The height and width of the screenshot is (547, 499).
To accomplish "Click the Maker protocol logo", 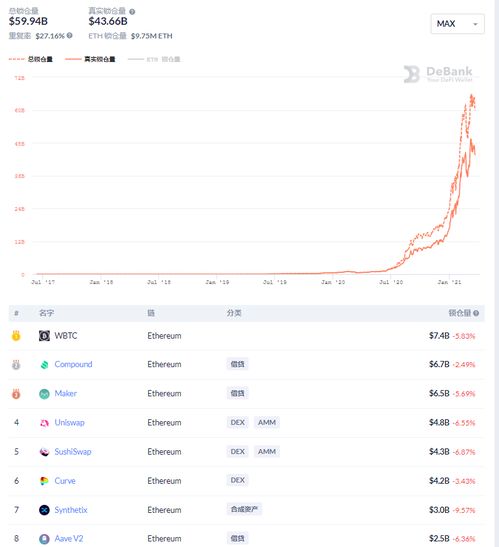I will pos(44,394).
